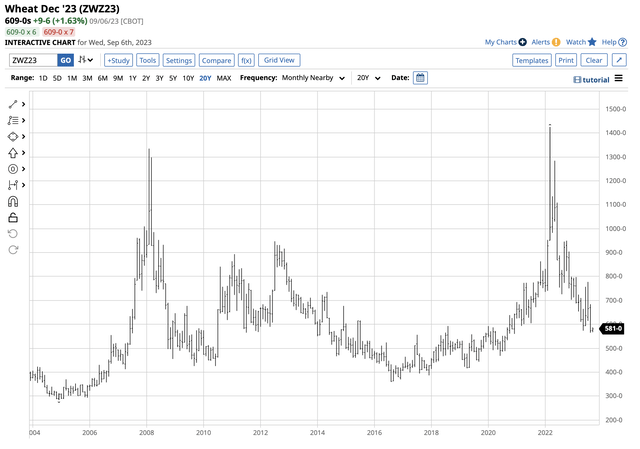Select the 6M range
The image size is (640, 449).
click(x=102, y=78)
